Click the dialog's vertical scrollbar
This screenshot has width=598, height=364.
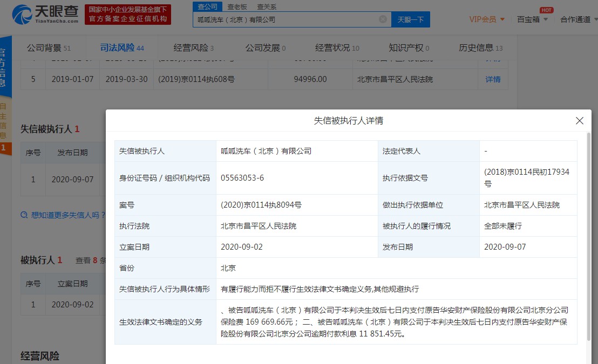588,236
